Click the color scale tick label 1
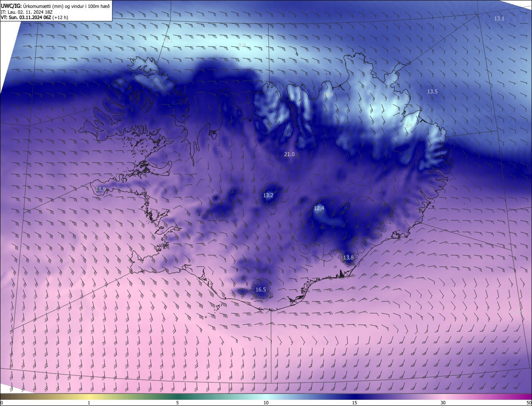This screenshot has width=532, height=406. click(89, 403)
